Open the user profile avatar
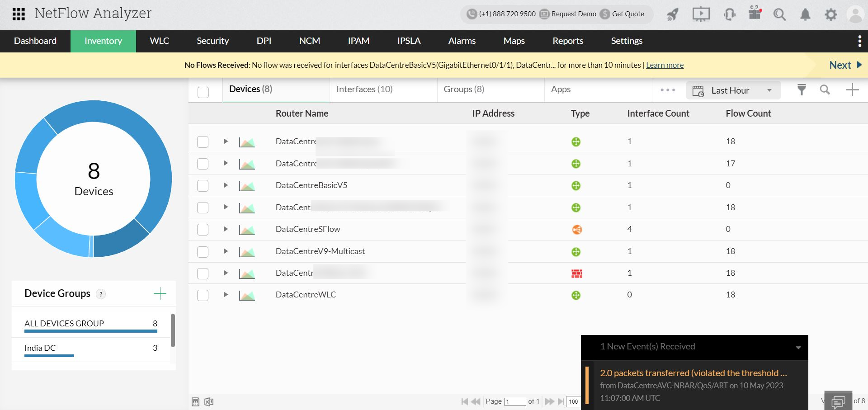 pyautogui.click(x=855, y=14)
